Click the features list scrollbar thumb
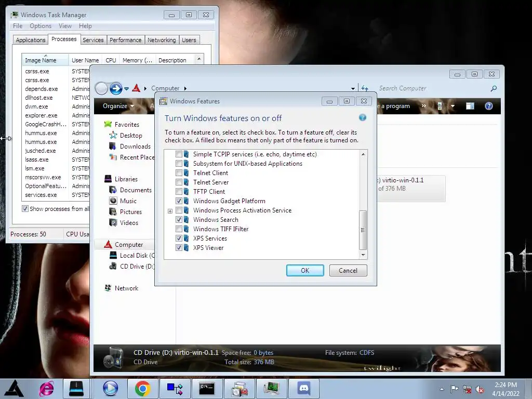Viewport: 532px width, 399px height. pos(363,230)
